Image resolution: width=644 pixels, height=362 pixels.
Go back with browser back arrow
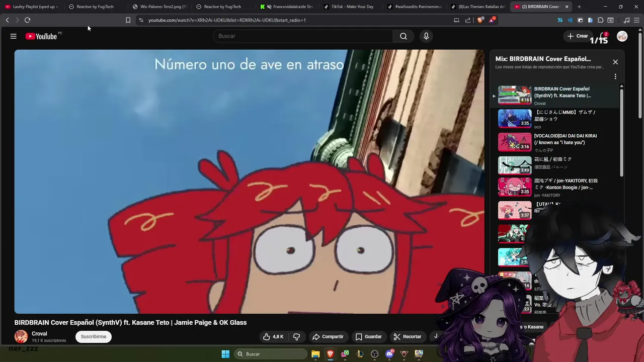click(x=7, y=20)
